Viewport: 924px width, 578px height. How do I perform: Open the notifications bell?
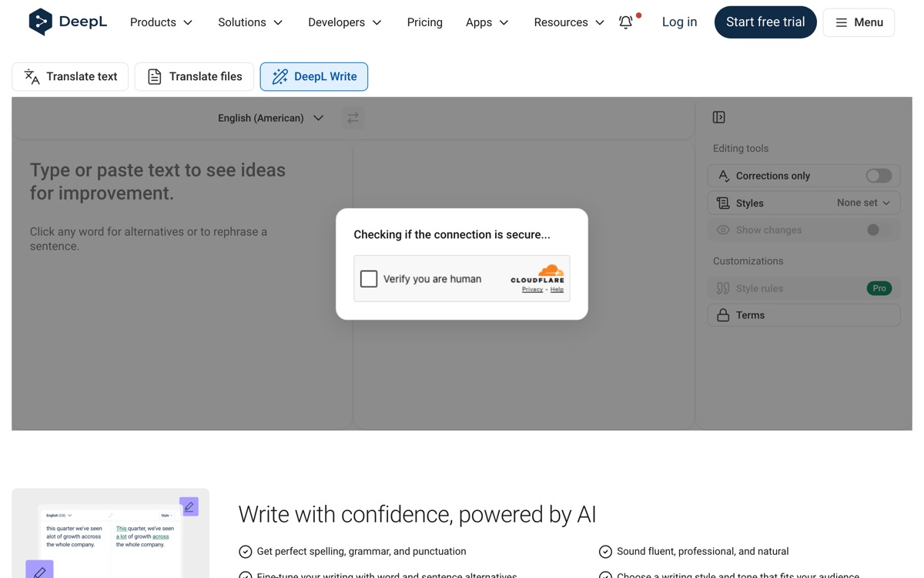626,22
